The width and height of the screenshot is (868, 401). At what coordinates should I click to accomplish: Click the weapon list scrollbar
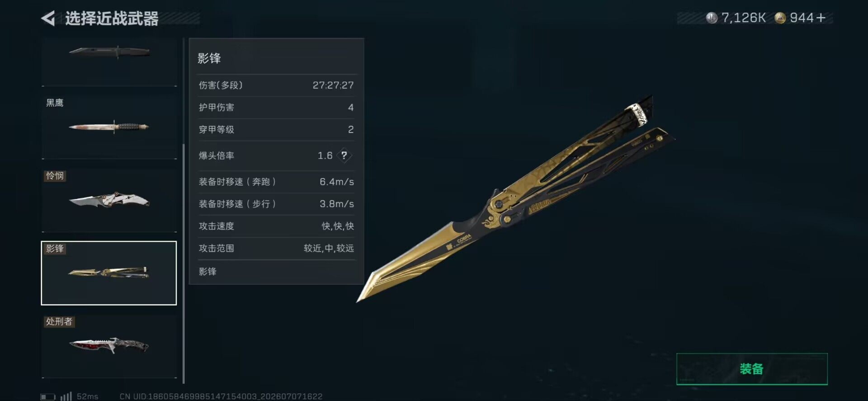(184, 262)
